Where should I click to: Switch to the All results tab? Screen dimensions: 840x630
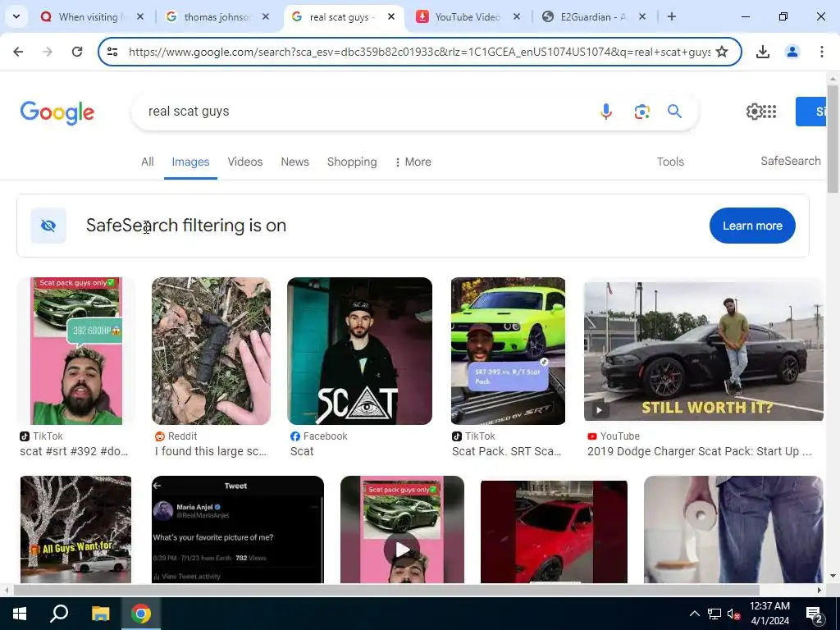click(x=148, y=162)
